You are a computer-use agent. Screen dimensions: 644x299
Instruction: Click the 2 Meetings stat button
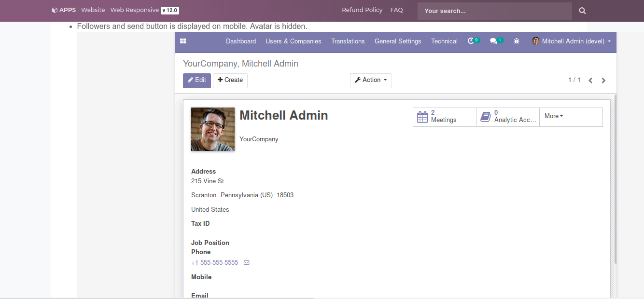445,117
